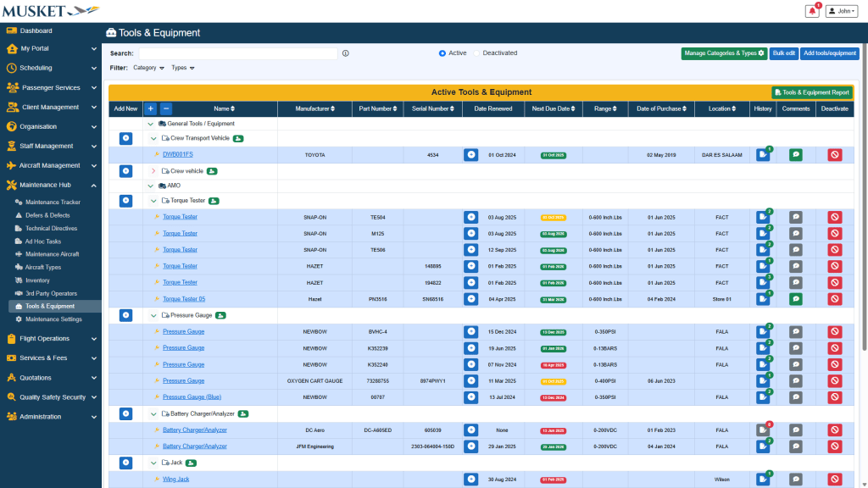Click in the Search input field
The image size is (868, 488).
(x=237, y=53)
